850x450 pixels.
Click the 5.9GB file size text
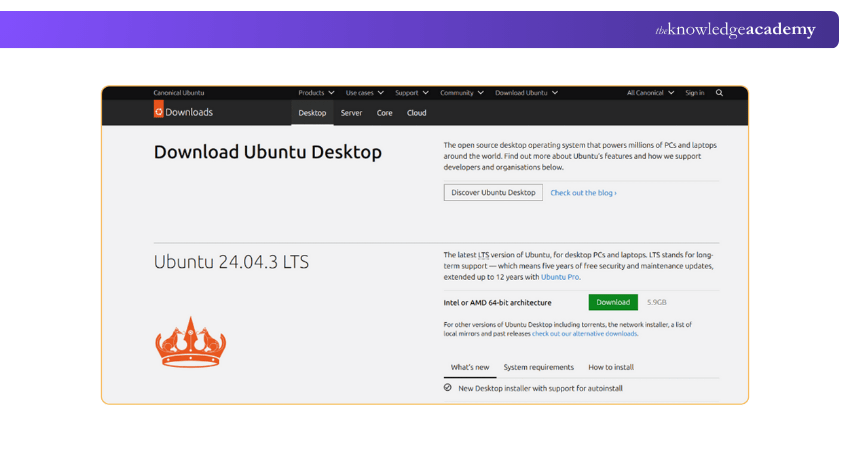(x=656, y=302)
